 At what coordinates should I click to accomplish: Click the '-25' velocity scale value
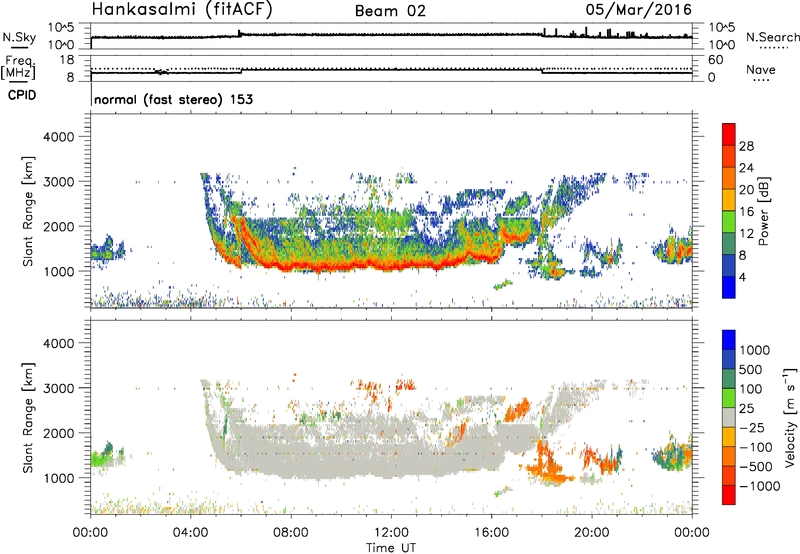(x=753, y=428)
